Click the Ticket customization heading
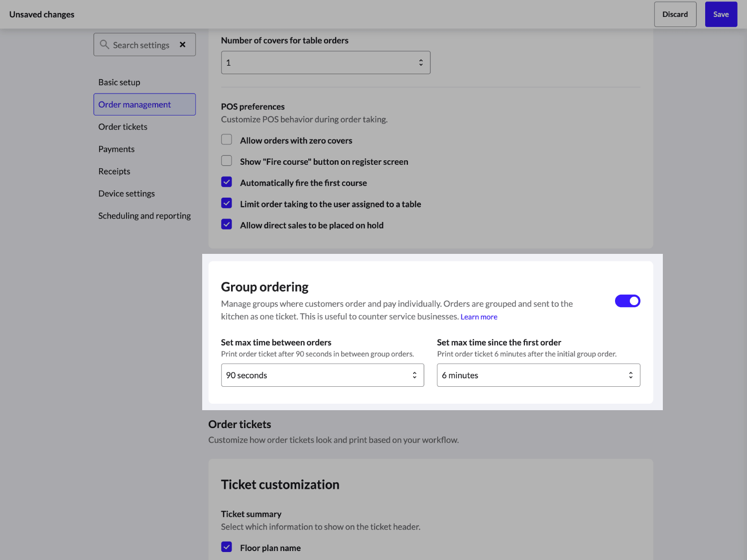The width and height of the screenshot is (747, 560). [x=280, y=485]
